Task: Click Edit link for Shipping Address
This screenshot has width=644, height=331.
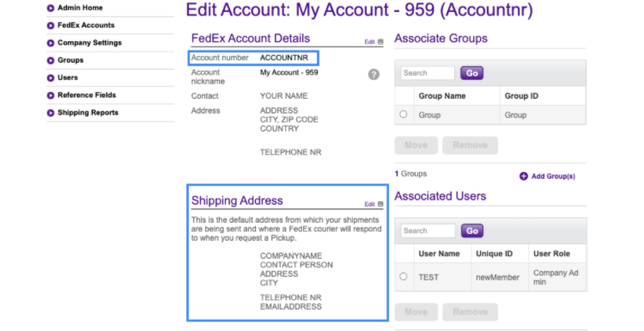Action: tap(369, 204)
